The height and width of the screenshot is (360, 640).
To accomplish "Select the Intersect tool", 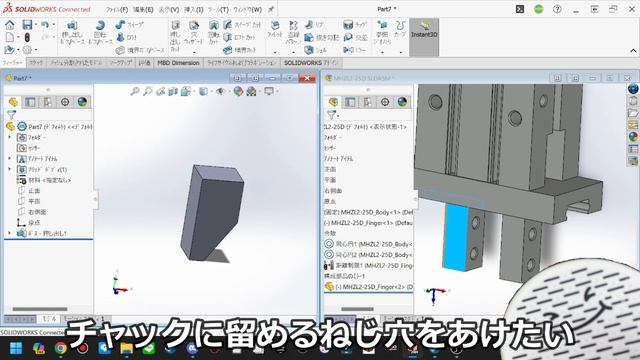I will 356,38.
